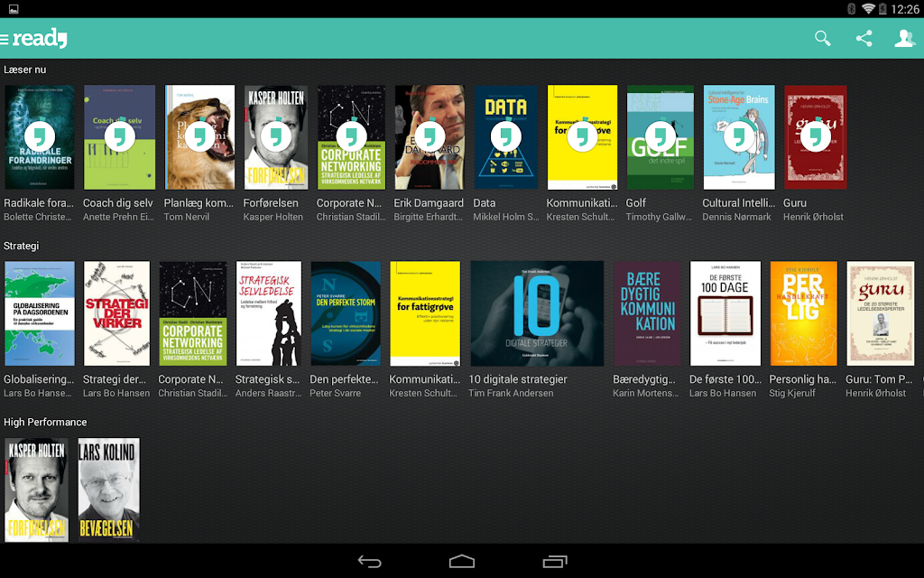Open Den perfekte storm book cover
This screenshot has width=924, height=578.
[x=346, y=313]
